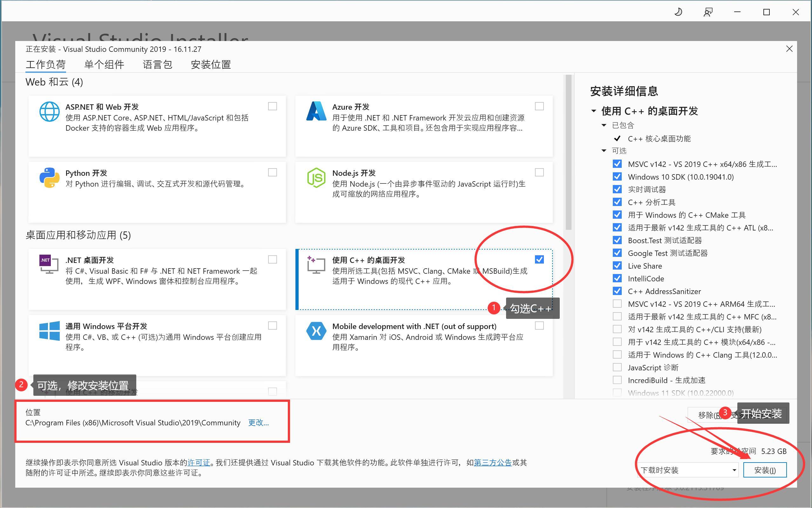The width and height of the screenshot is (812, 508).
Task: Toggle the dark theme moon icon
Action: tap(678, 12)
